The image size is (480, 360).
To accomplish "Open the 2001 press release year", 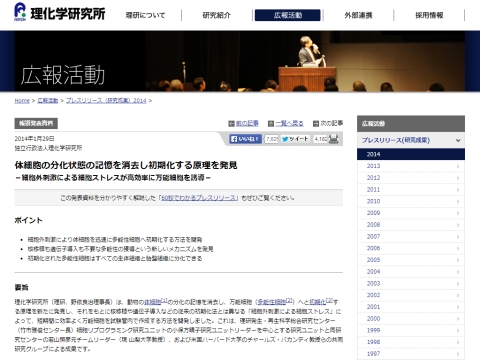I will coord(411,307).
